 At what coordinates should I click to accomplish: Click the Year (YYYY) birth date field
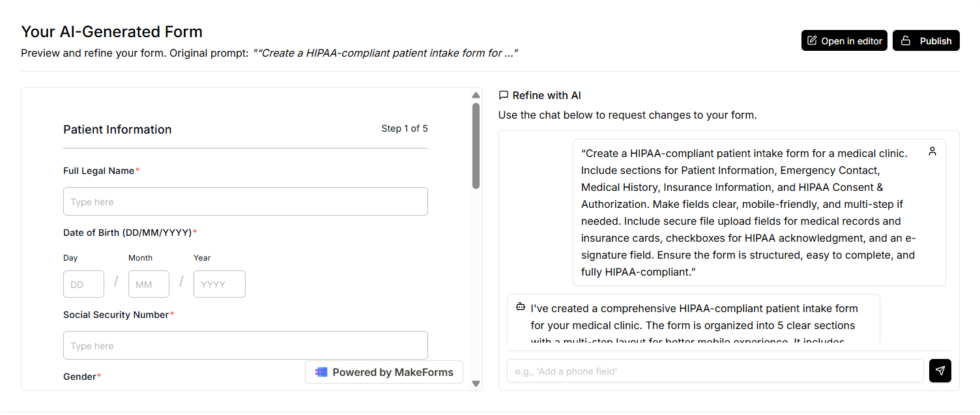[x=219, y=284]
